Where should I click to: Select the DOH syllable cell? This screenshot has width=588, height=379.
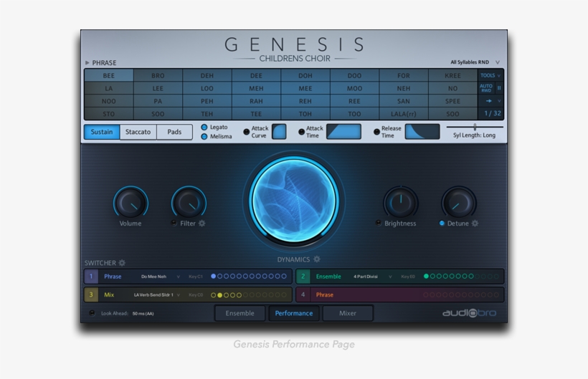click(305, 76)
